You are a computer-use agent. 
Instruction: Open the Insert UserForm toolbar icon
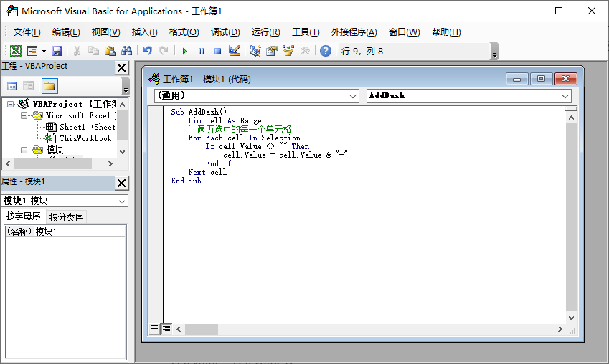tap(32, 51)
